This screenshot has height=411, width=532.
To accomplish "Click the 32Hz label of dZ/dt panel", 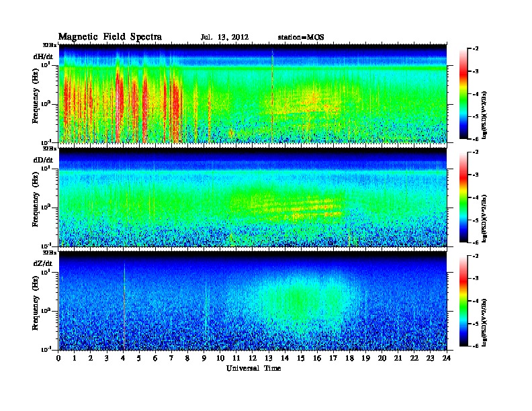I will click(50, 253).
